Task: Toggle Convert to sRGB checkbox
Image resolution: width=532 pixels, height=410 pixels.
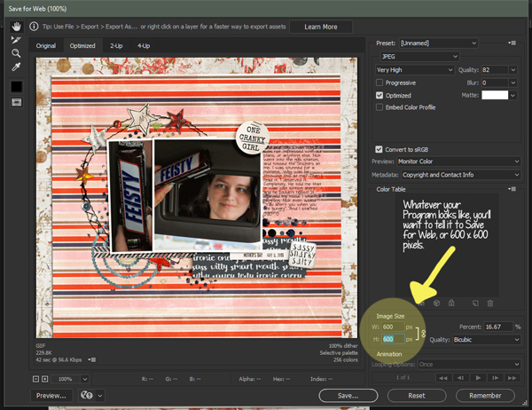Action: coord(379,149)
